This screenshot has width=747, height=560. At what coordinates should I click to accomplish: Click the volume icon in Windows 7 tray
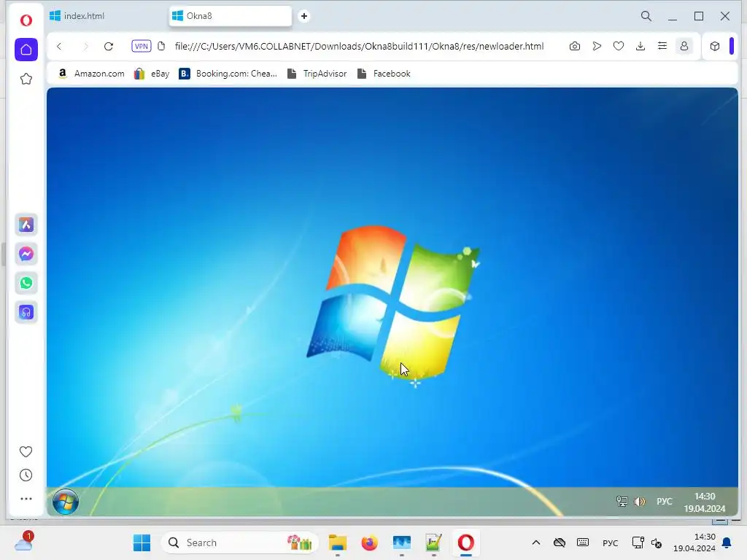[639, 502]
